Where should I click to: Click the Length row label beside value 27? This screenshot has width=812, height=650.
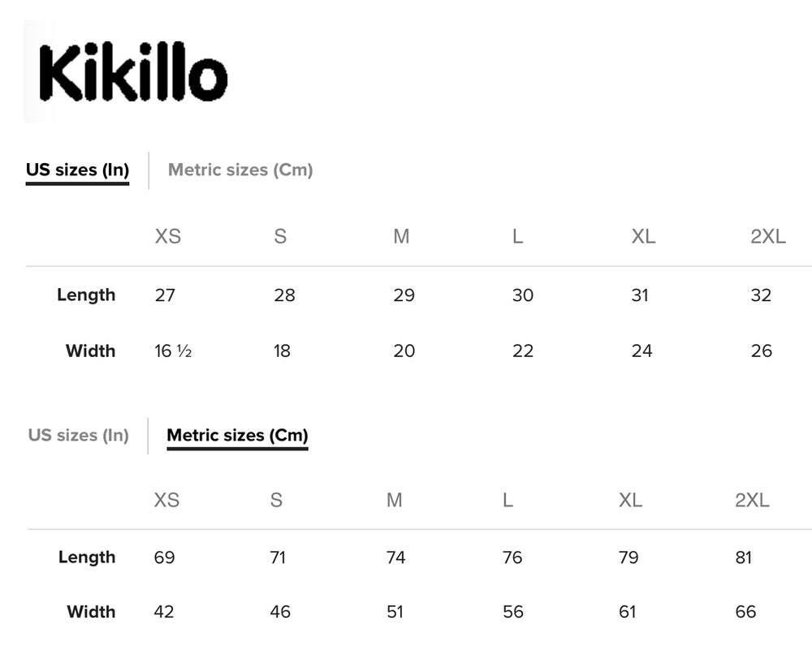[86, 295]
